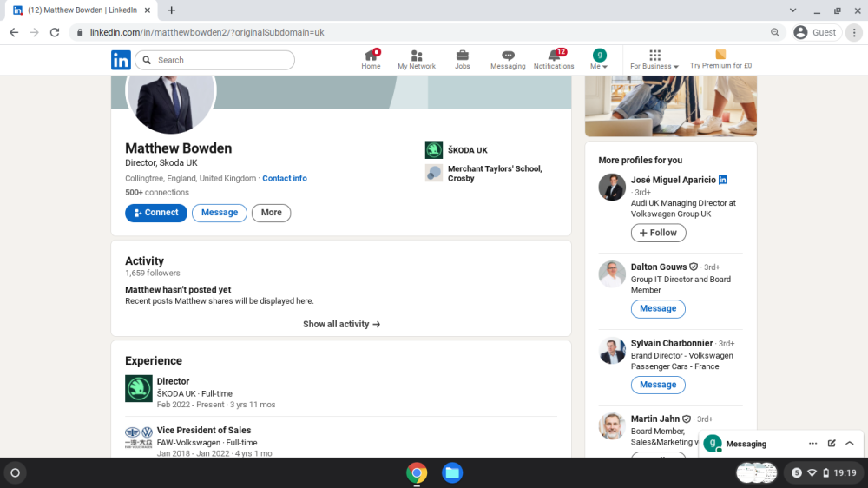The height and width of the screenshot is (488, 868).
Task: Open Sylvain Charbonnier avatar photo
Action: point(612,351)
